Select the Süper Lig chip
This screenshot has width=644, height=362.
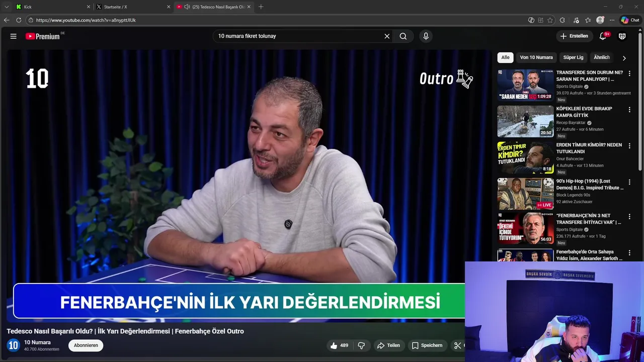coord(573,57)
